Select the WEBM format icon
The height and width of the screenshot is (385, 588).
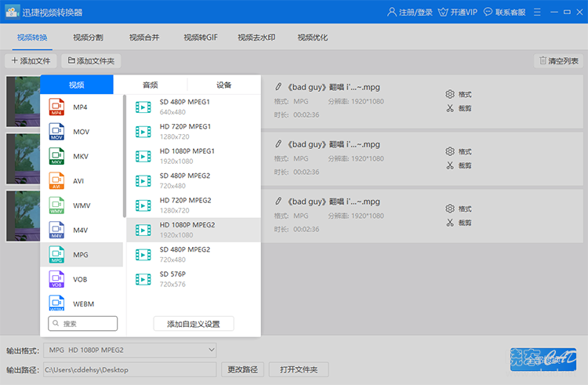(x=56, y=303)
